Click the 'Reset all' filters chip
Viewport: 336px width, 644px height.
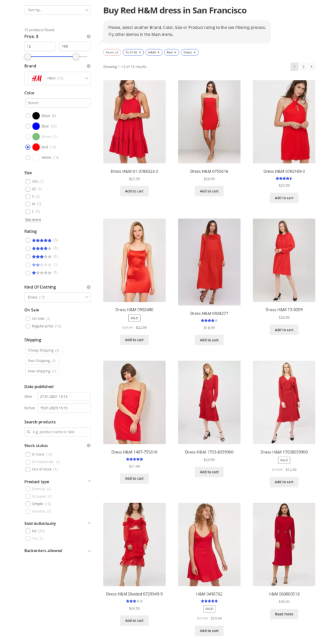click(x=112, y=53)
